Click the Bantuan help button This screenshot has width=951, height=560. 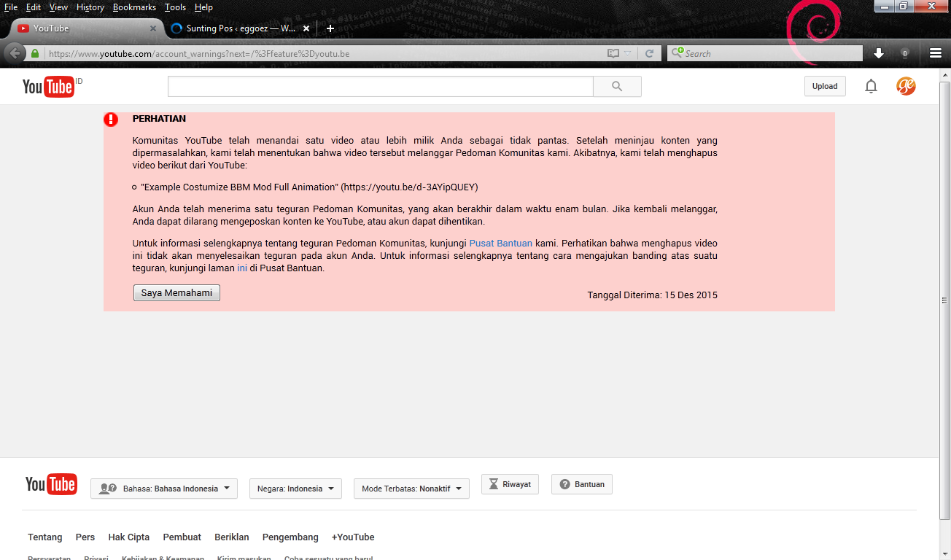(582, 484)
